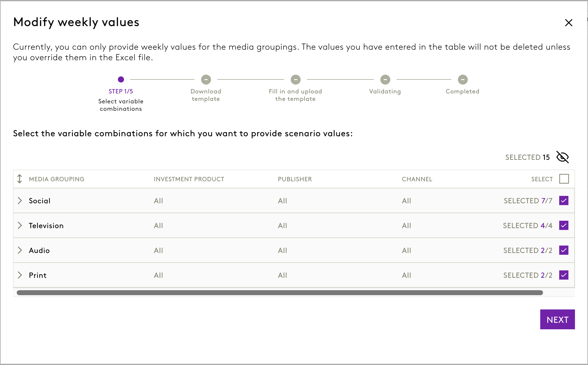This screenshot has width=588, height=365.
Task: Uncheck the Social row checkbox
Action: [564, 201]
